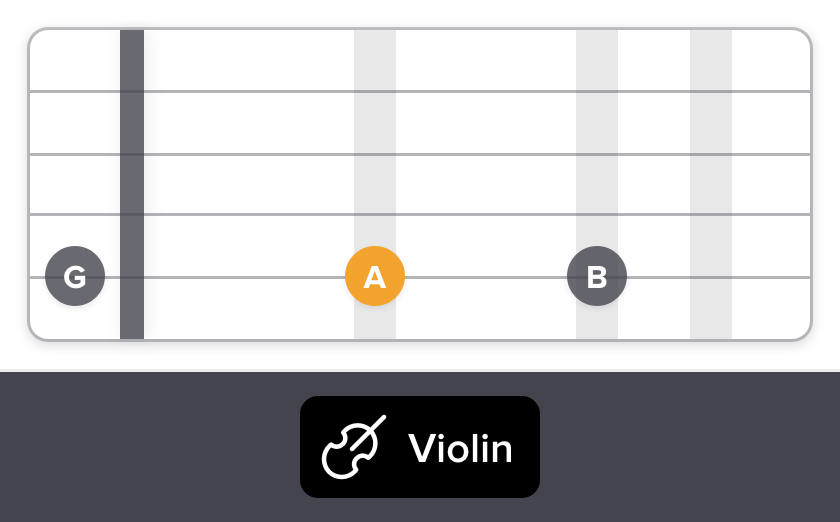The width and height of the screenshot is (840, 522).
Task: Click first shaded band on third string
Action: pyautogui.click(x=375, y=214)
